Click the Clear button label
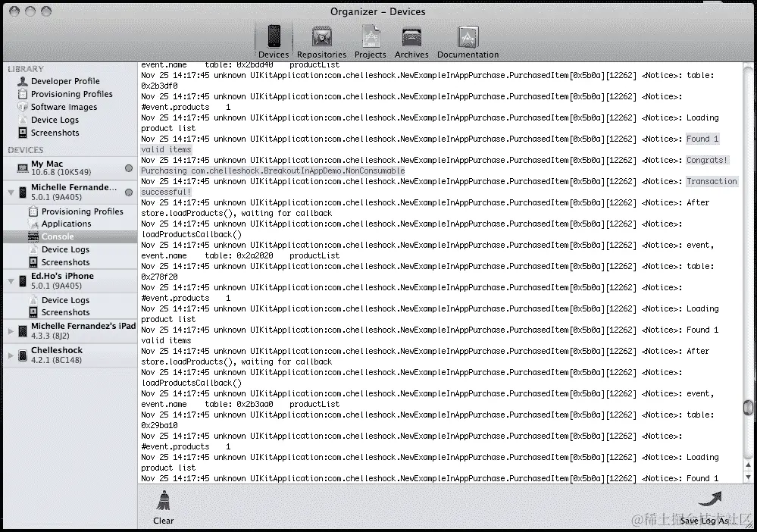This screenshot has width=757, height=532. 163,521
